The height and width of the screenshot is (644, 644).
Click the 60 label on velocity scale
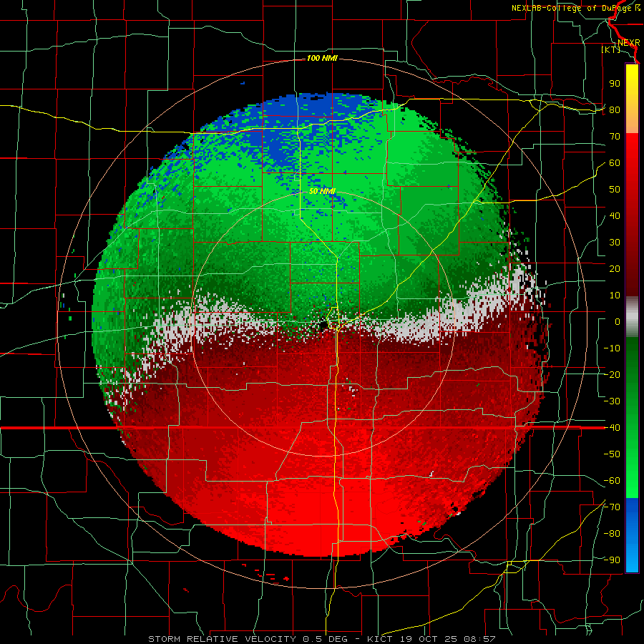pyautogui.click(x=615, y=162)
